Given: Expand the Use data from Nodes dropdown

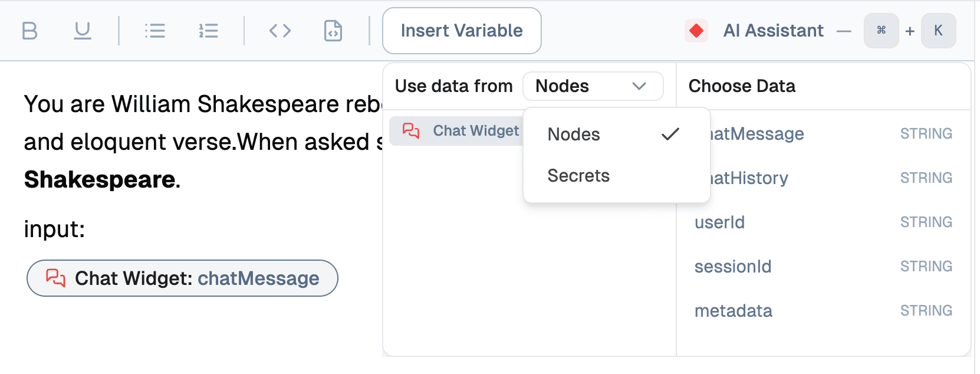Looking at the screenshot, I should pyautogui.click(x=593, y=86).
